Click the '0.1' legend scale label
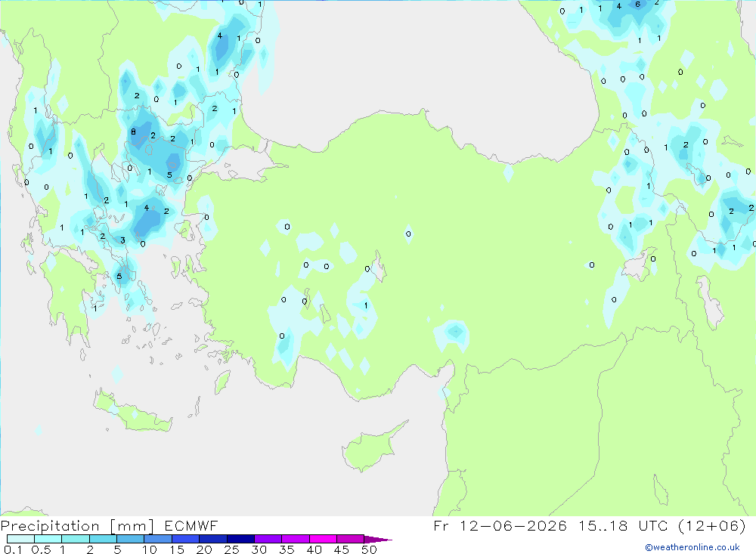This screenshot has width=756, height=554. [x=13, y=549]
